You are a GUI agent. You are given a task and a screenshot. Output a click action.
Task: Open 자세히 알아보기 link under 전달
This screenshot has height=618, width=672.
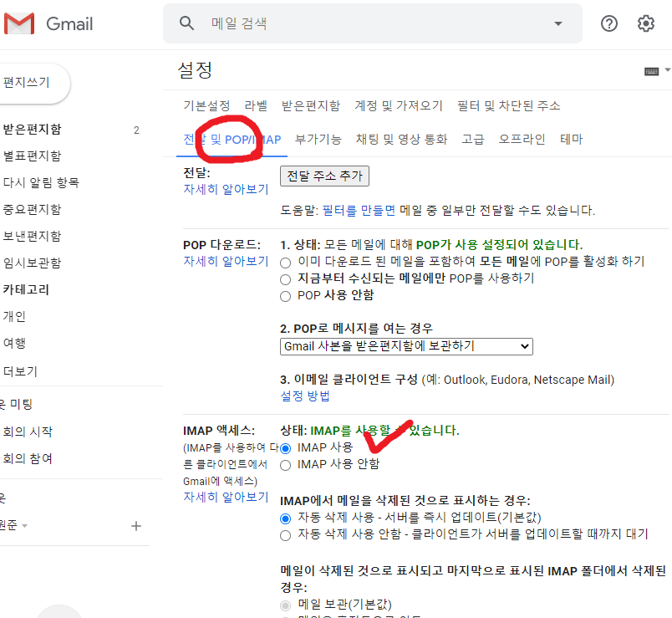(226, 189)
